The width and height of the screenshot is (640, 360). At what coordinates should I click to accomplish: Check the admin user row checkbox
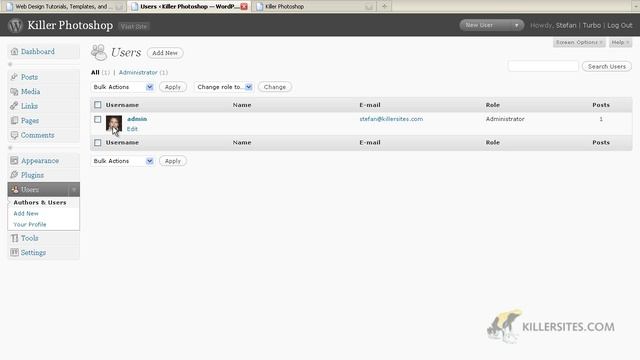[98, 120]
